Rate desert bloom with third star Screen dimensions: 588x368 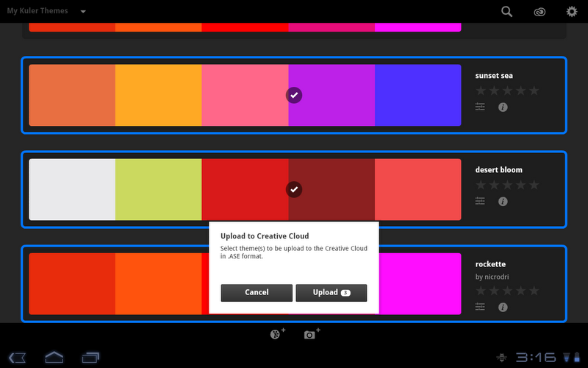click(x=507, y=185)
